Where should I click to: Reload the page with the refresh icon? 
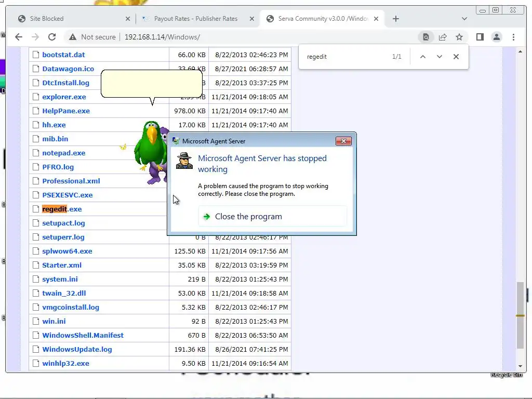[52, 37]
